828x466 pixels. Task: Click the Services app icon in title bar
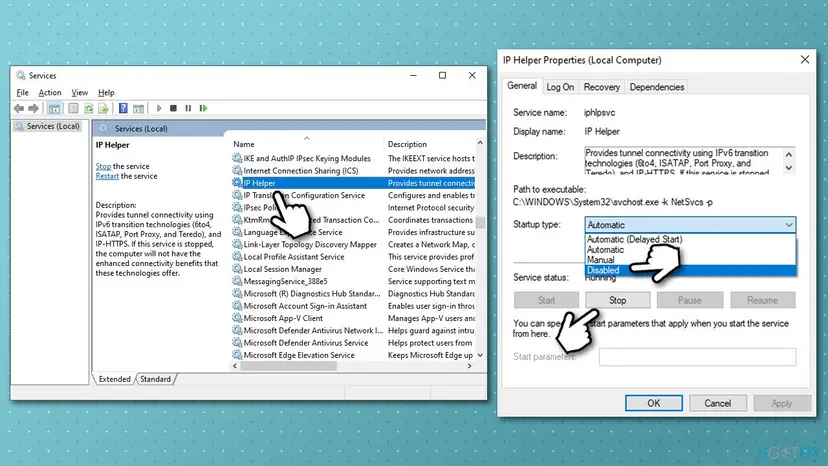point(21,75)
